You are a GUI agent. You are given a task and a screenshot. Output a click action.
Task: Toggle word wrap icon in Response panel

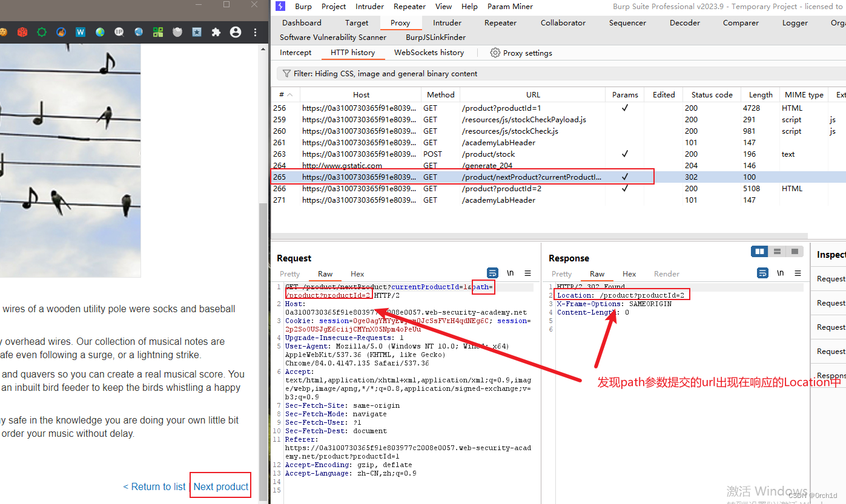[763, 273]
